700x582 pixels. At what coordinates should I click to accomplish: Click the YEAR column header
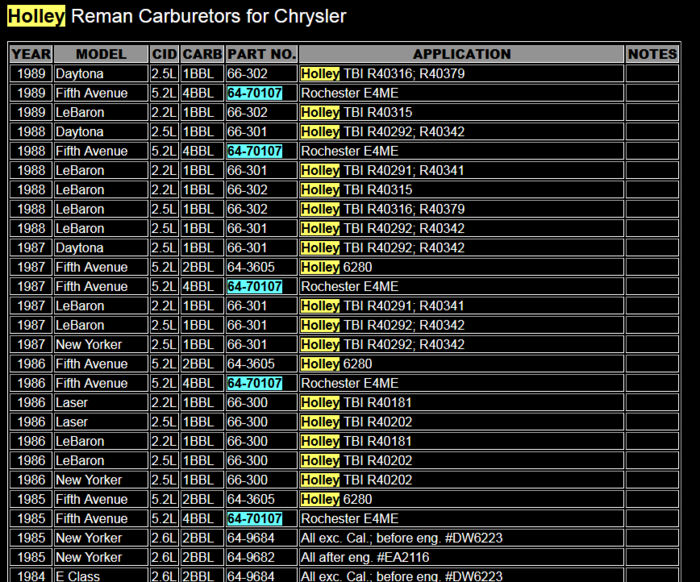click(31, 54)
